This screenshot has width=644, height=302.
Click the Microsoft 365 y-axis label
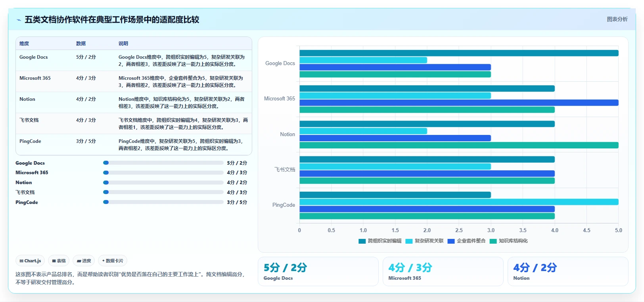click(280, 99)
